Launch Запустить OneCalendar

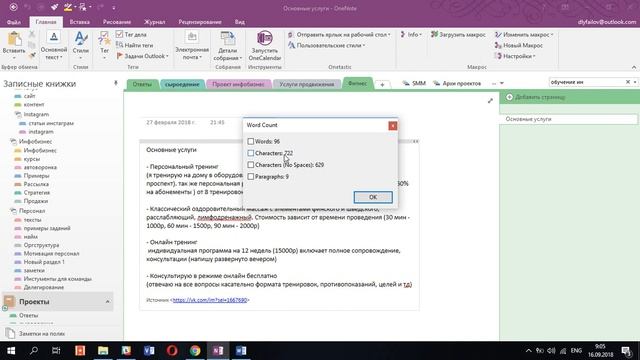point(264,46)
